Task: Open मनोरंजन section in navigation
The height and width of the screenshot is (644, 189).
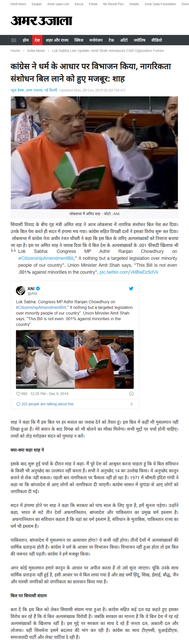Action: pos(96,40)
